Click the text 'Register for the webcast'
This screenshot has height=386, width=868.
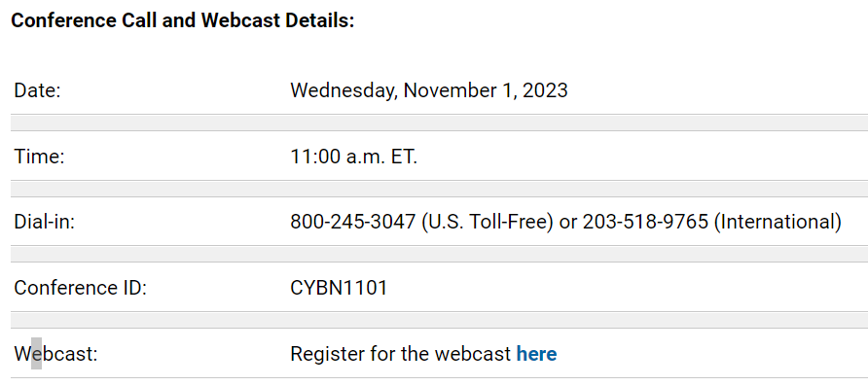(401, 353)
